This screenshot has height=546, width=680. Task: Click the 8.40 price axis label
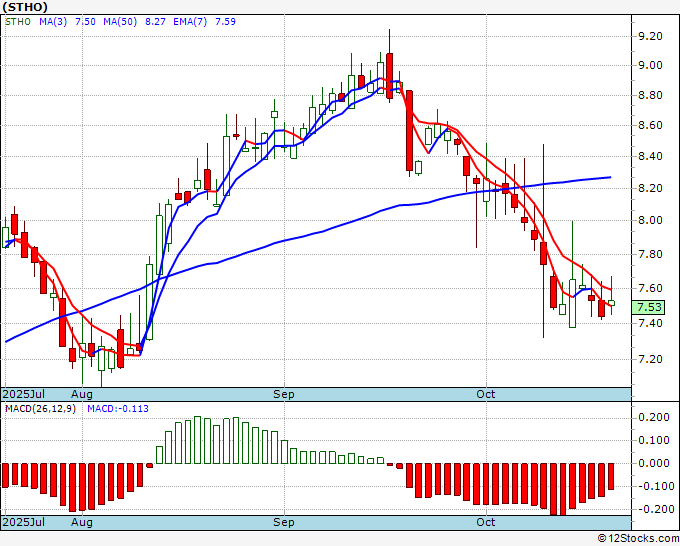[x=650, y=157]
